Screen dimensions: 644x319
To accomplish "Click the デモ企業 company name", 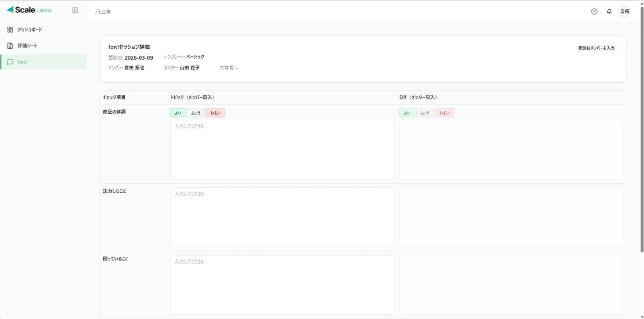I will coord(102,11).
